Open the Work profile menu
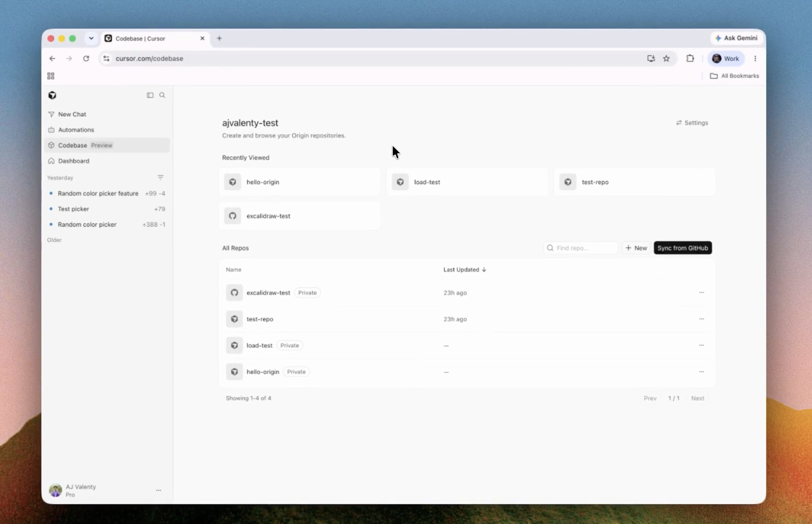The width and height of the screenshot is (812, 524). click(x=726, y=58)
